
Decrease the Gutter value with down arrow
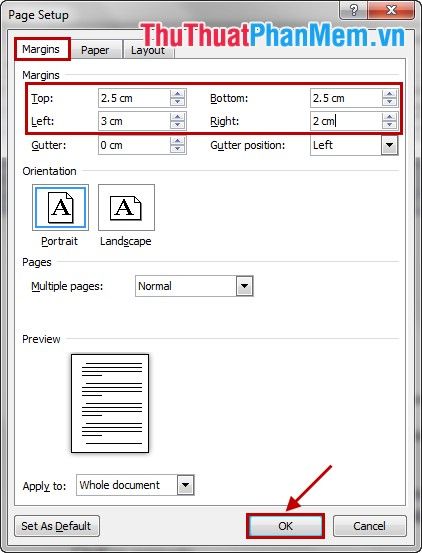pyautogui.click(x=177, y=149)
